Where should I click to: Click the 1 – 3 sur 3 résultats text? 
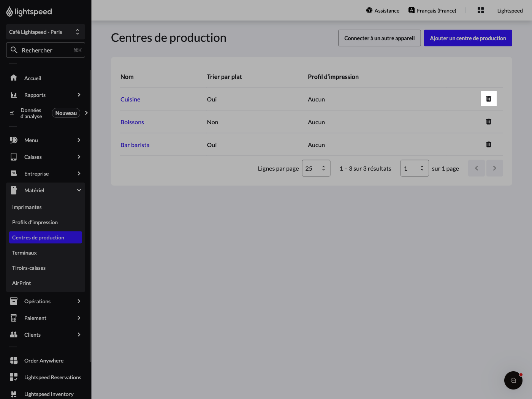click(x=365, y=168)
